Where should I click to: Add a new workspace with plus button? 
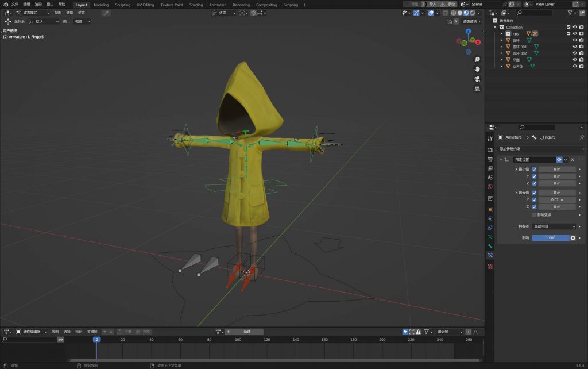point(304,5)
